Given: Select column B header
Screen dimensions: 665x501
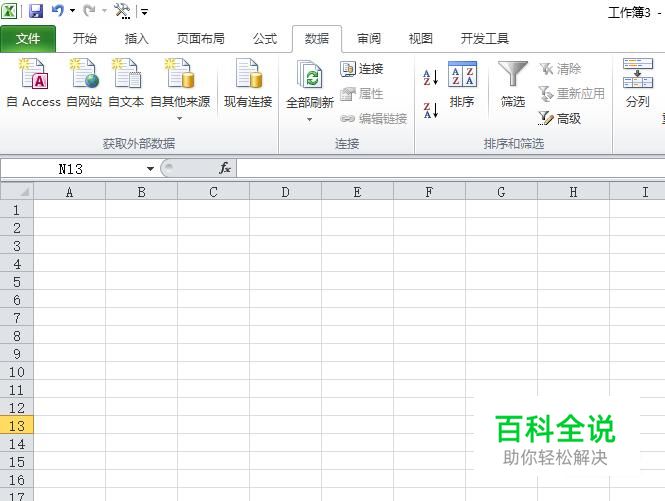Looking at the screenshot, I should 142,192.
